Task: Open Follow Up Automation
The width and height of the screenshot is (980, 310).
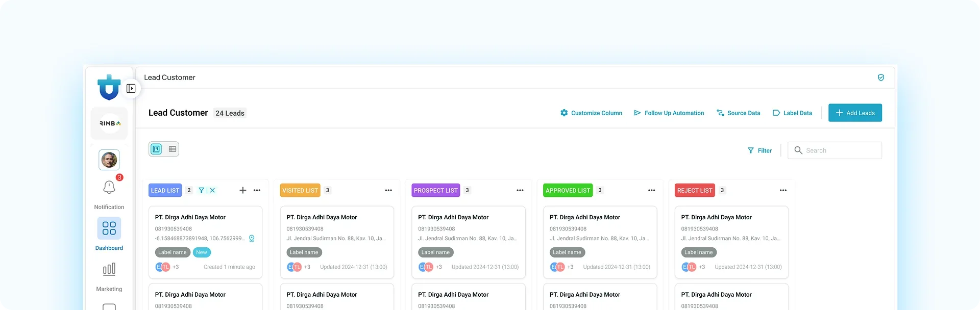Action: [669, 113]
